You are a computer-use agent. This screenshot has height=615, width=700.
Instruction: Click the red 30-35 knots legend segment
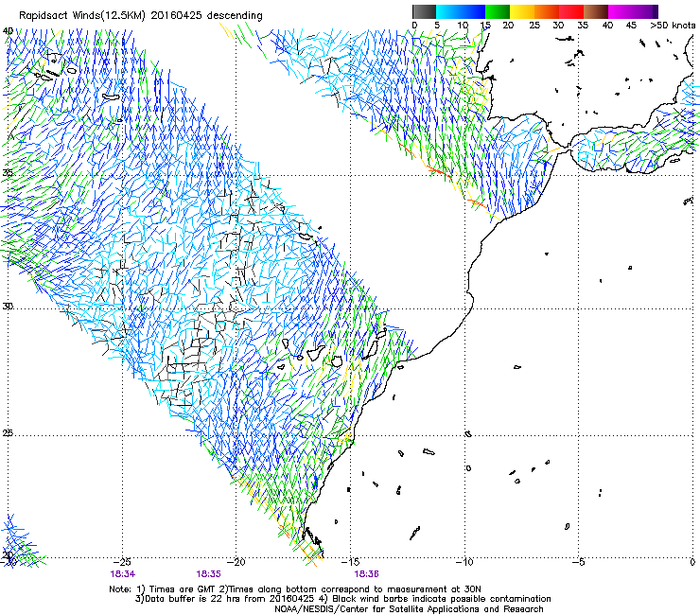571,11
